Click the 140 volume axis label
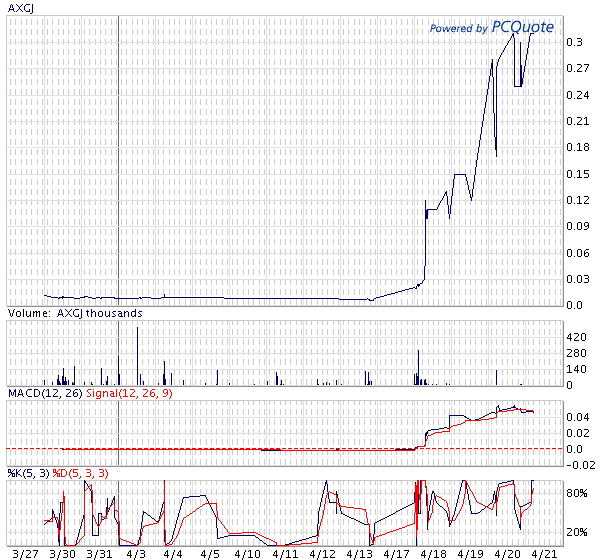Image resolution: width=600 pixels, height=560 pixels. tap(577, 369)
